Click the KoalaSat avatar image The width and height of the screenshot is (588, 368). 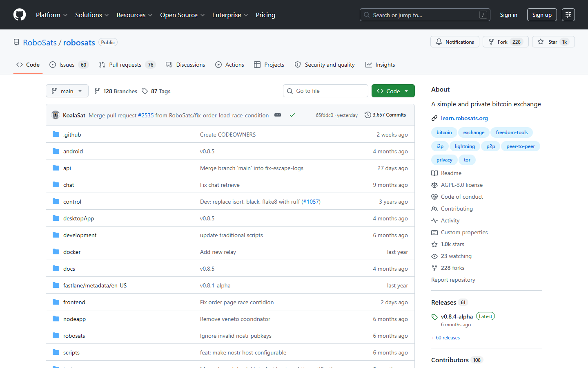[56, 115]
